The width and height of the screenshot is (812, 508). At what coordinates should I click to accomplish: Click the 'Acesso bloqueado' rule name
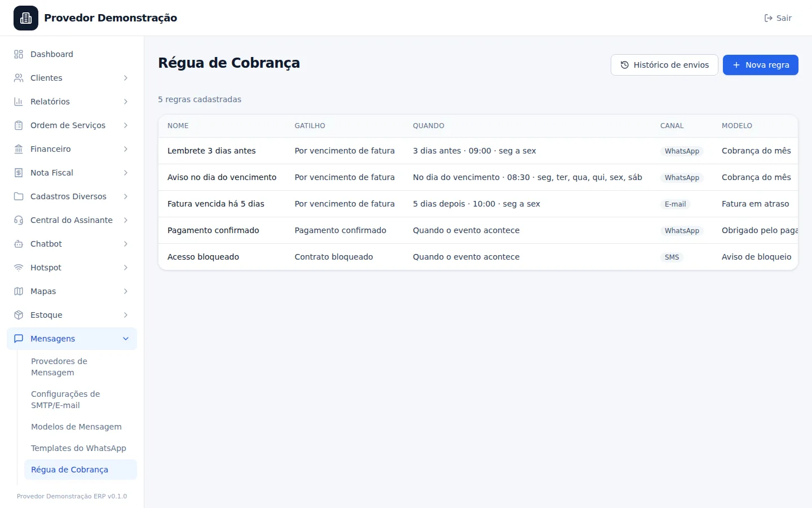203,257
